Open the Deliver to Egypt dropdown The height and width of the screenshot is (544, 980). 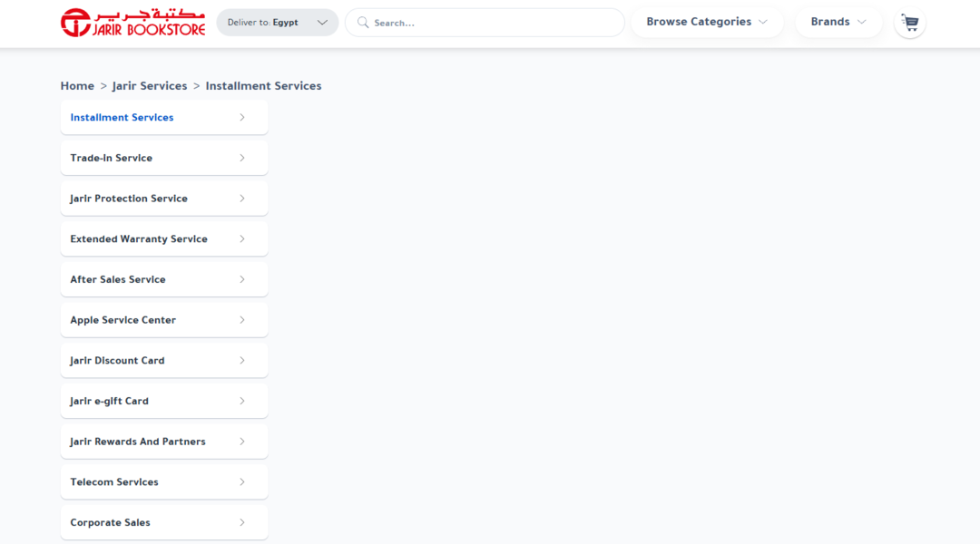[x=278, y=23]
